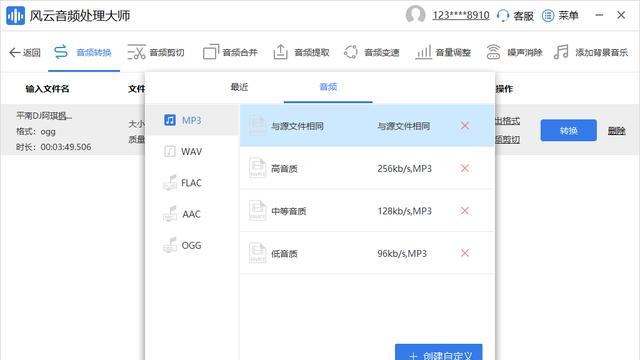The width and height of the screenshot is (640, 360).
Task: Choose the 与源文件相同 quality preset
Action: click(x=367, y=126)
